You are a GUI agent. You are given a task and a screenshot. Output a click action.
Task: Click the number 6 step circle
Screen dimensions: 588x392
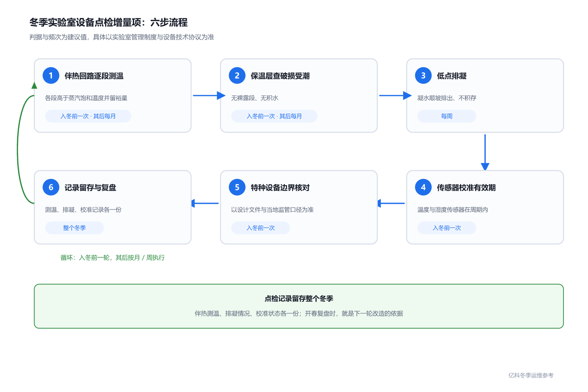pyautogui.click(x=51, y=187)
